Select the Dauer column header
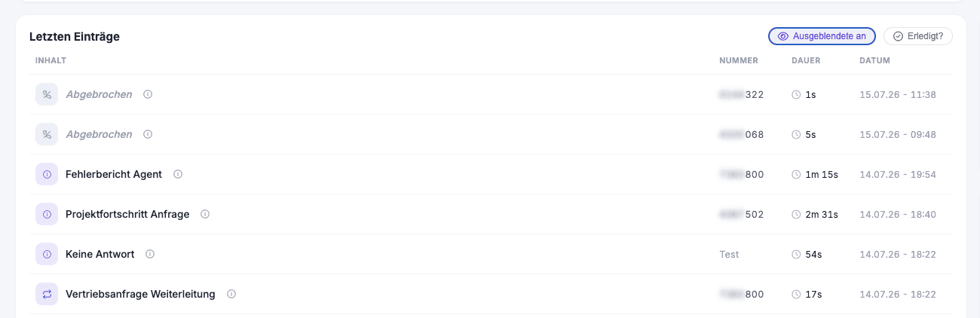Screen dimensions: 980x318 [806, 60]
